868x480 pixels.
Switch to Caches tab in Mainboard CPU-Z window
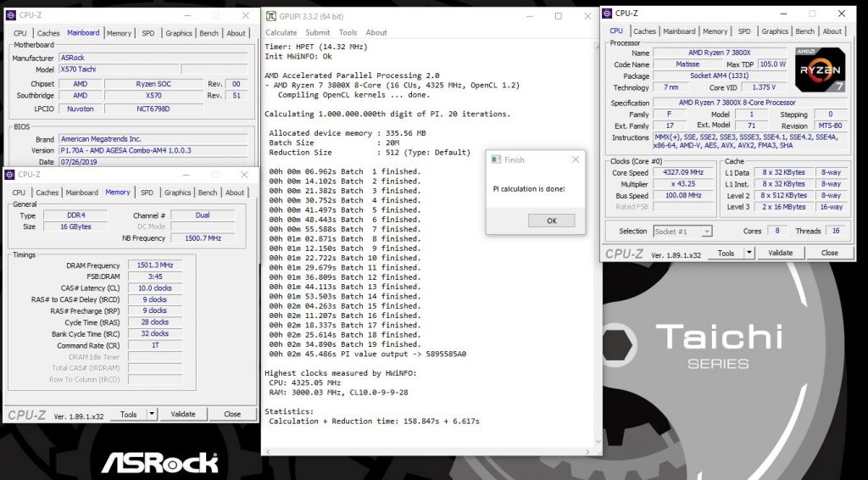coord(48,33)
